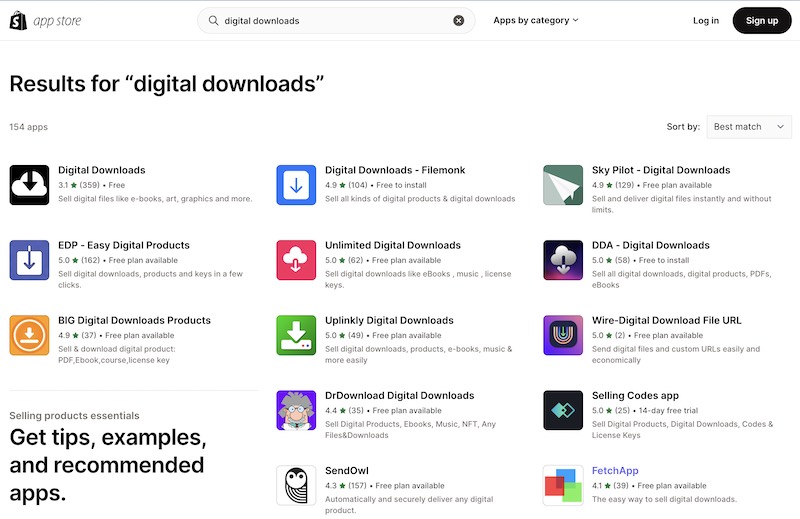Screen dimensions: 800x519
Task: Click the SendOwl 4.3 (157) rating text
Action: coord(345,485)
